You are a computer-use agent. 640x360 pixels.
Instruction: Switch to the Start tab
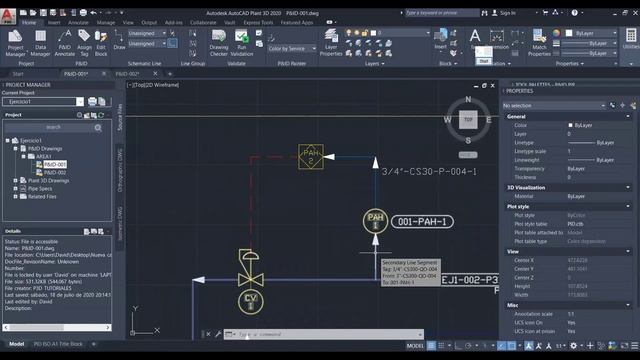click(x=18, y=74)
